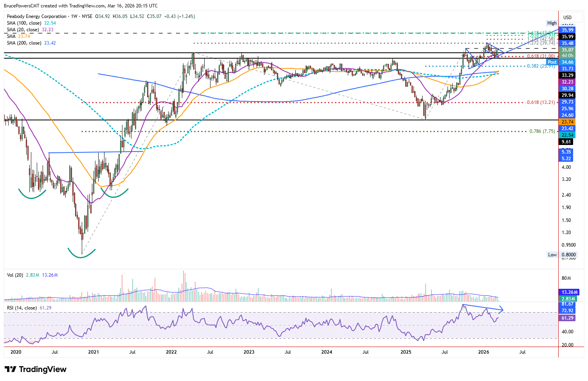
Task: Click the 0.382 (25.91) Fibonacci label
Action: click(x=541, y=66)
